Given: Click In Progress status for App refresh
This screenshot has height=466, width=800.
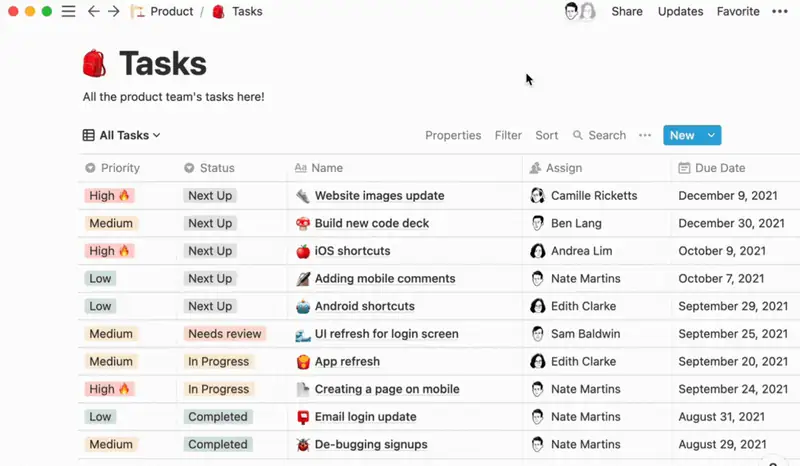Looking at the screenshot, I should (218, 361).
